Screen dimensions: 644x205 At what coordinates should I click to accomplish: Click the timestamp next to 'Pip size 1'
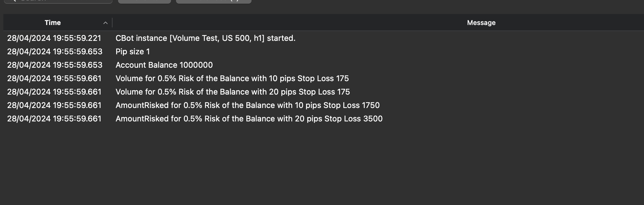55,52
